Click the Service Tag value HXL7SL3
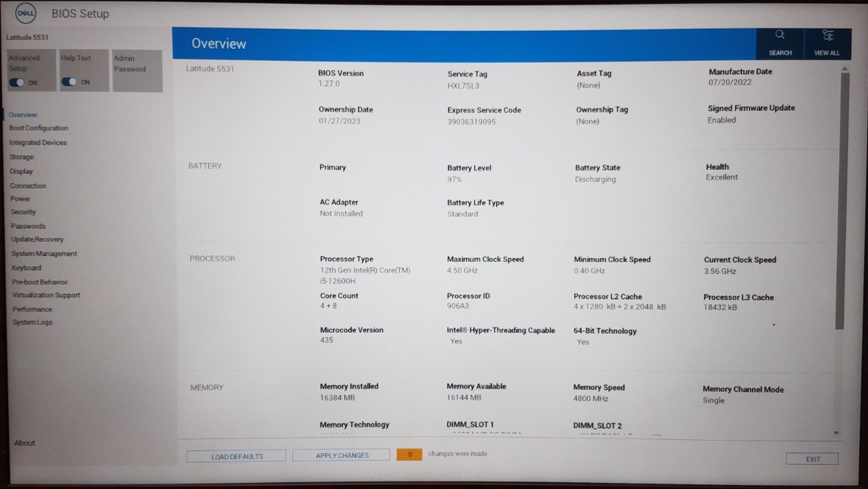The width and height of the screenshot is (868, 489). pyautogui.click(x=463, y=86)
